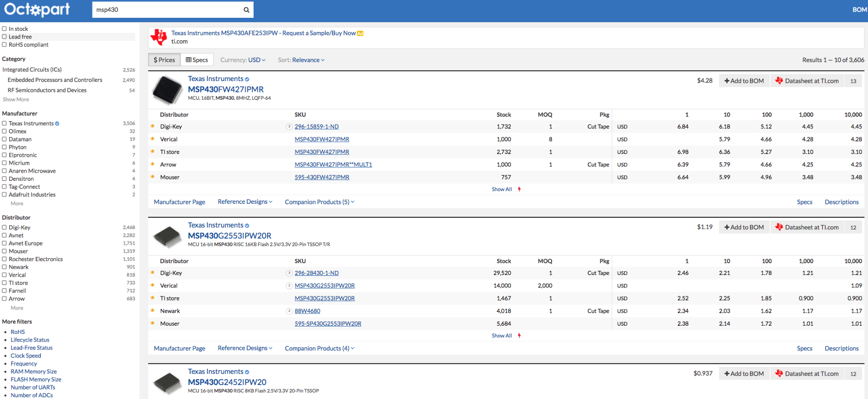This screenshot has height=399, width=868.
Task: Click the star beside Newark distributor row
Action: point(153,311)
